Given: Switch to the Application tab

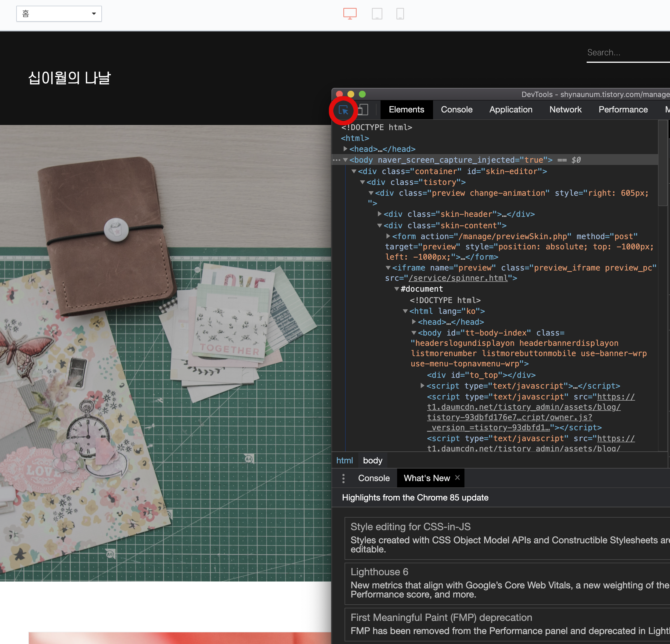Looking at the screenshot, I should coord(511,110).
